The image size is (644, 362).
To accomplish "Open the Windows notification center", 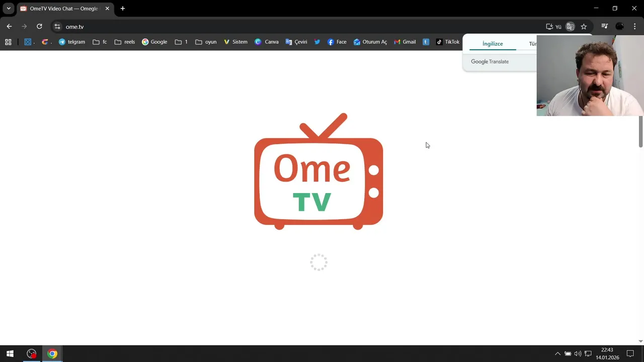I will click(x=630, y=353).
